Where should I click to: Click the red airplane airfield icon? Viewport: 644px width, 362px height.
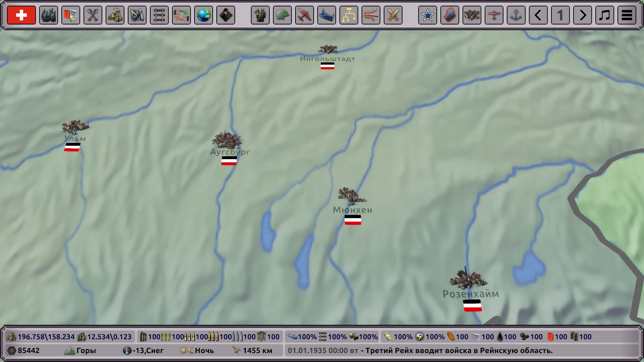(x=494, y=15)
